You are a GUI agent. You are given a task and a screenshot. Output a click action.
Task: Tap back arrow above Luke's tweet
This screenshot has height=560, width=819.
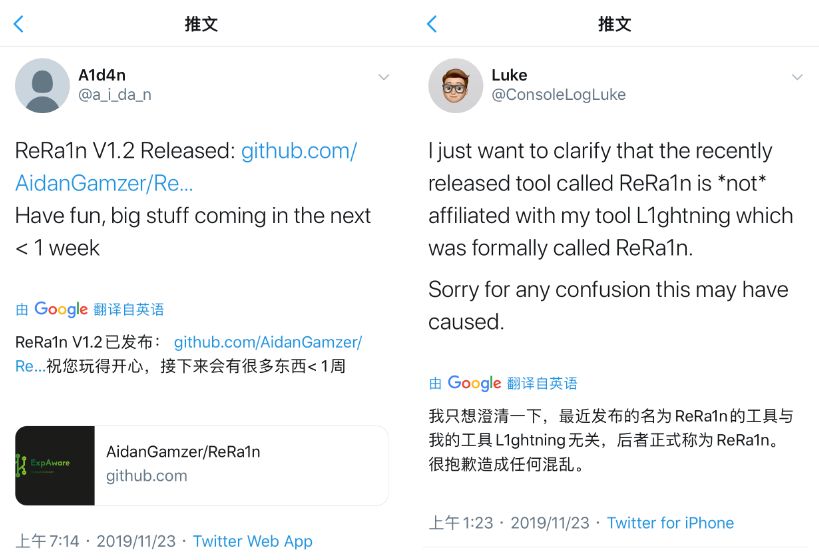click(x=432, y=24)
